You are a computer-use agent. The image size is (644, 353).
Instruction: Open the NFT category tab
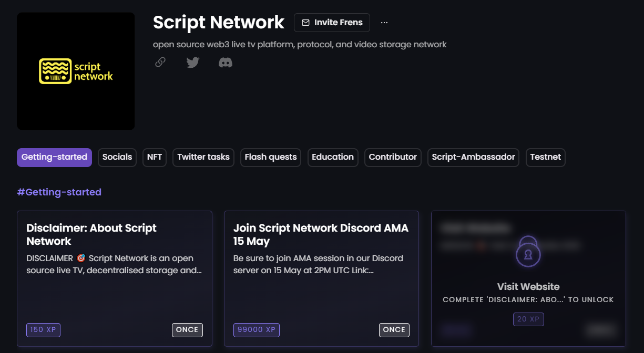tap(155, 157)
